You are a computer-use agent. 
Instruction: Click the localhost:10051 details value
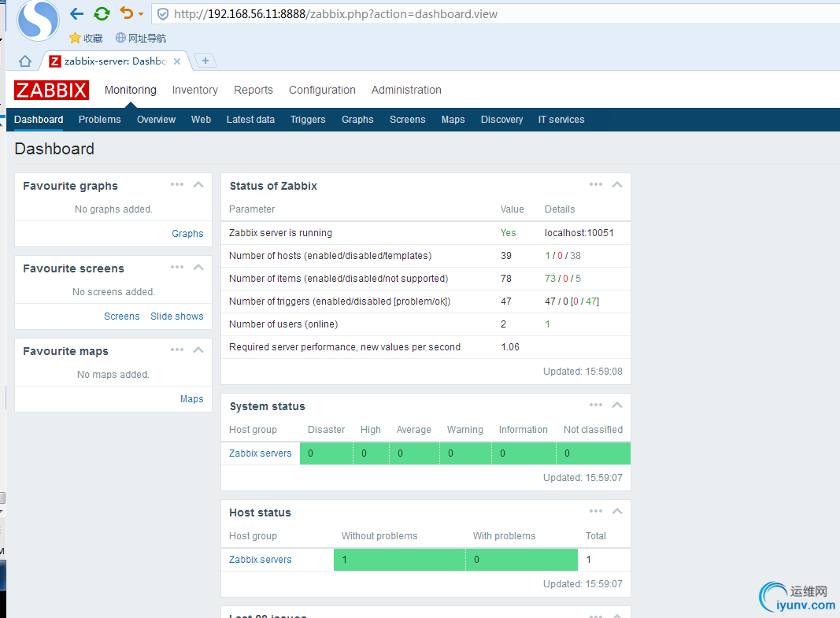click(x=579, y=233)
